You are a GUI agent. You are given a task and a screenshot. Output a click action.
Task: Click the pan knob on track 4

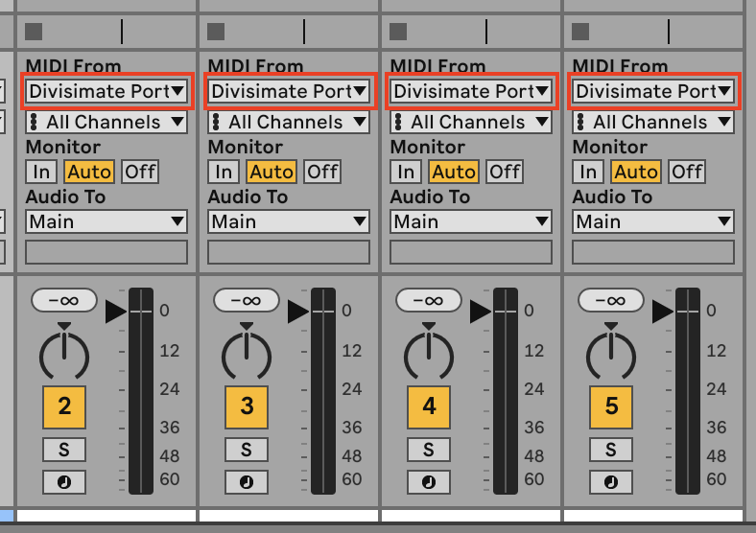coord(429,355)
